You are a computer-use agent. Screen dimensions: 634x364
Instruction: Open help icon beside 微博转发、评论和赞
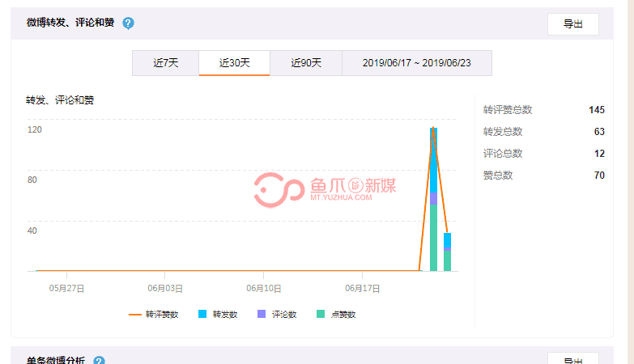point(128,23)
